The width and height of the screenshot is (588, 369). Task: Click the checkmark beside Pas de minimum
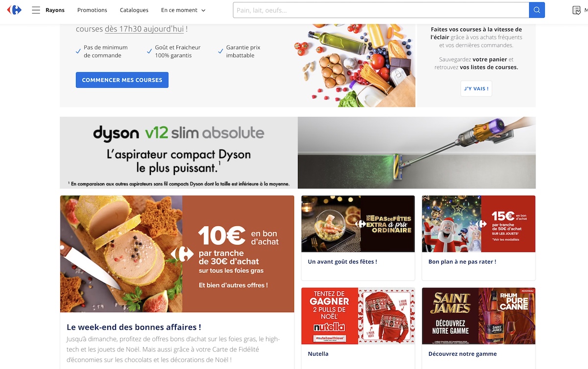pyautogui.click(x=78, y=51)
